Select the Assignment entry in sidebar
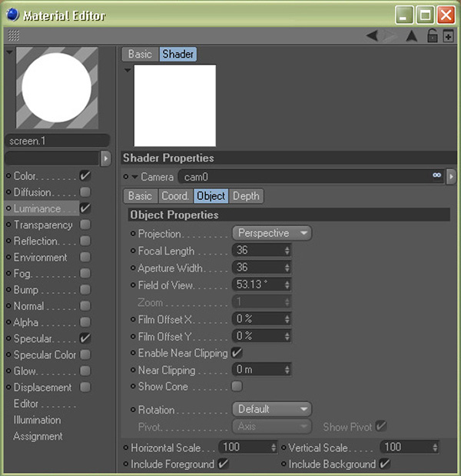Screen dimensions: 461x476 [x=38, y=436]
